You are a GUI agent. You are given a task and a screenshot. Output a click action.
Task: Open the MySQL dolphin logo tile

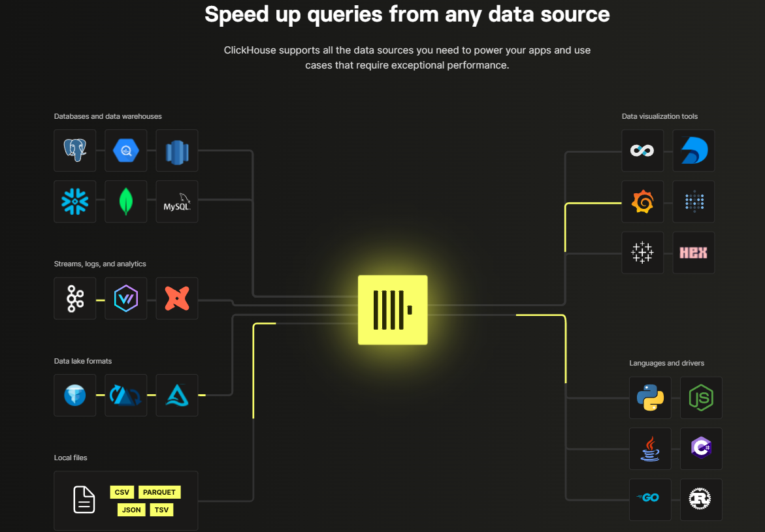pos(176,202)
